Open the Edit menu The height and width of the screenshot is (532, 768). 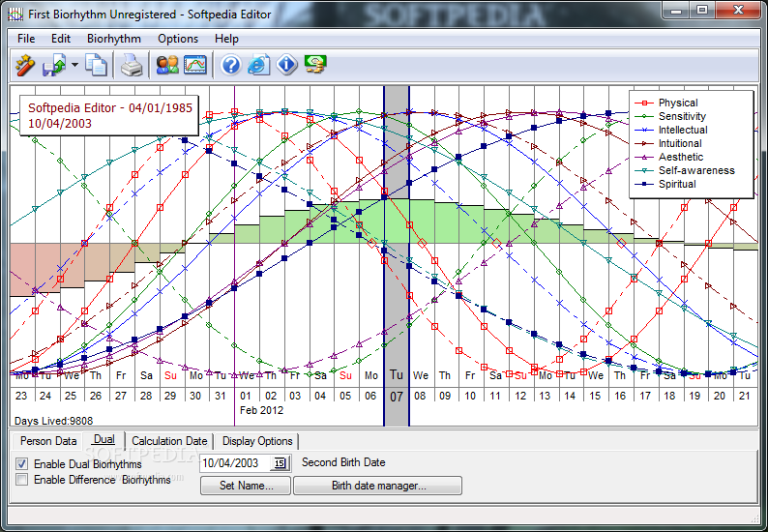[x=61, y=39]
